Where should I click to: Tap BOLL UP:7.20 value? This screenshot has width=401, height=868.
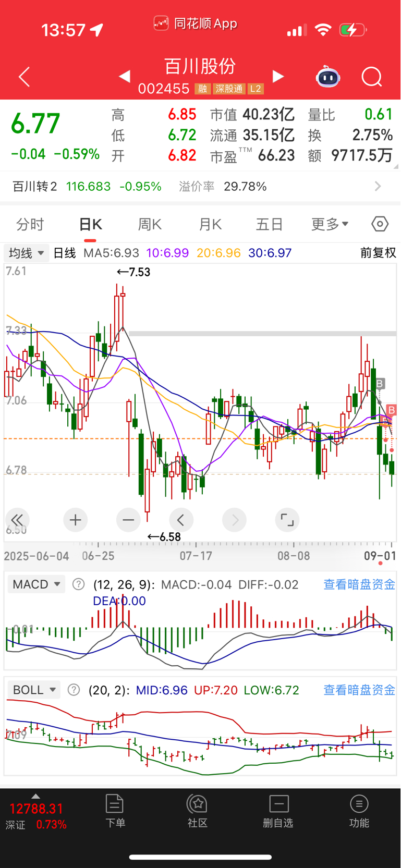click(216, 690)
